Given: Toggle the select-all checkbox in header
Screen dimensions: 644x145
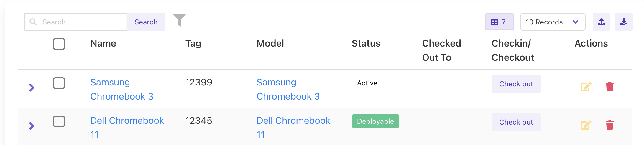Looking at the screenshot, I should click(59, 44).
